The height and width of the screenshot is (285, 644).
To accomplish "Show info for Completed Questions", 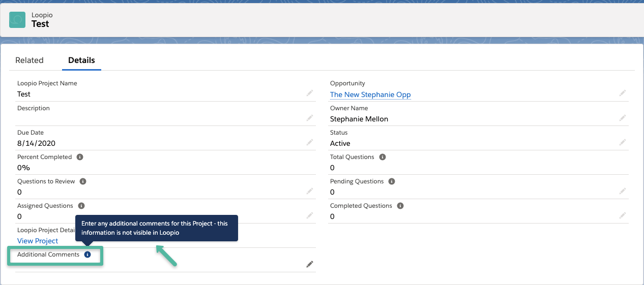I will point(400,206).
